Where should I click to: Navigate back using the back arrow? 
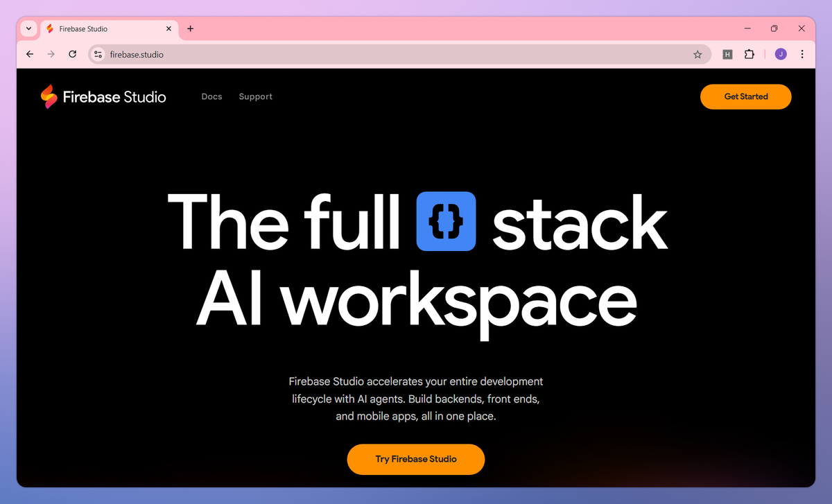click(29, 53)
